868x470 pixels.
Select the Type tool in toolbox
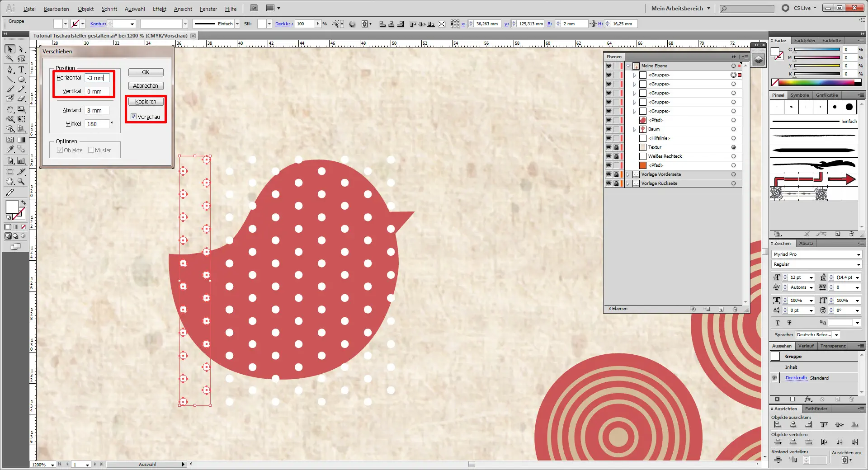21,70
